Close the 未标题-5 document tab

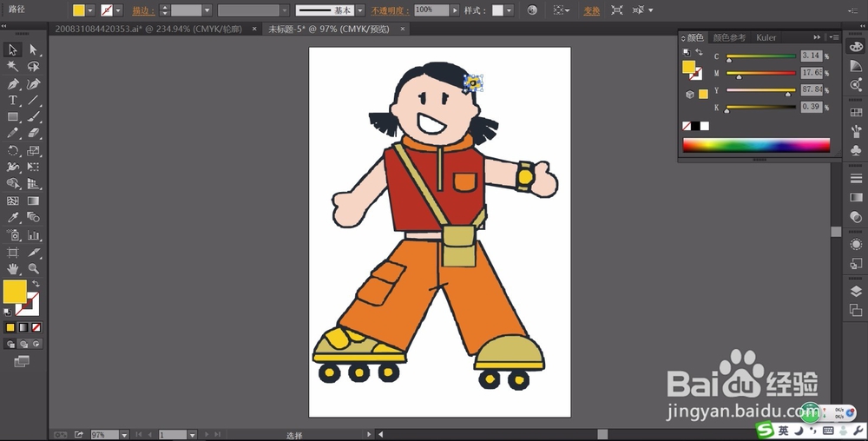pos(403,29)
